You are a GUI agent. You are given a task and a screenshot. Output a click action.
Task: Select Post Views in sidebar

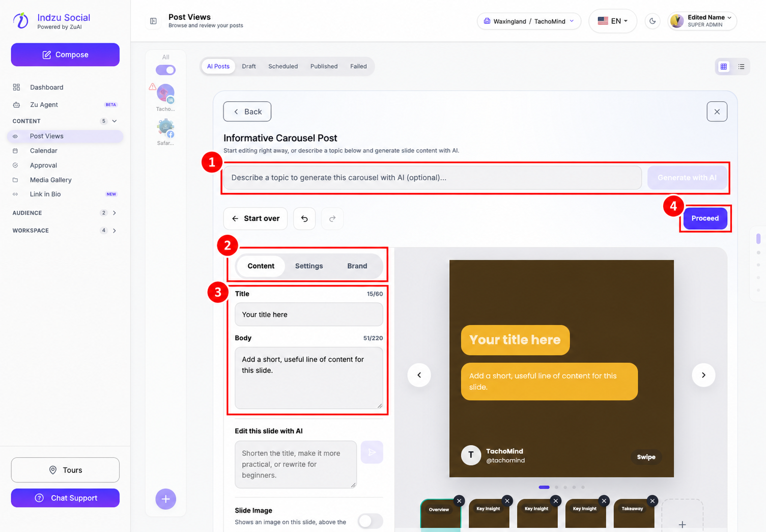click(65, 136)
